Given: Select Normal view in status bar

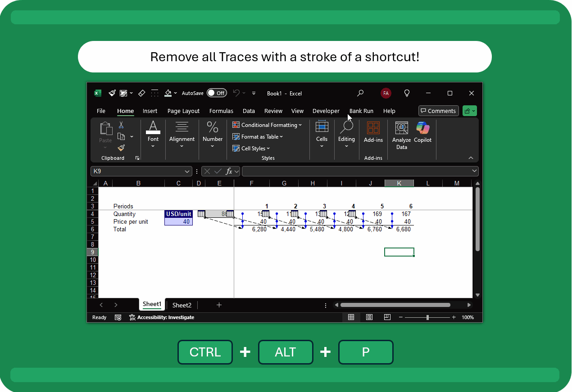Looking at the screenshot, I should [351, 317].
